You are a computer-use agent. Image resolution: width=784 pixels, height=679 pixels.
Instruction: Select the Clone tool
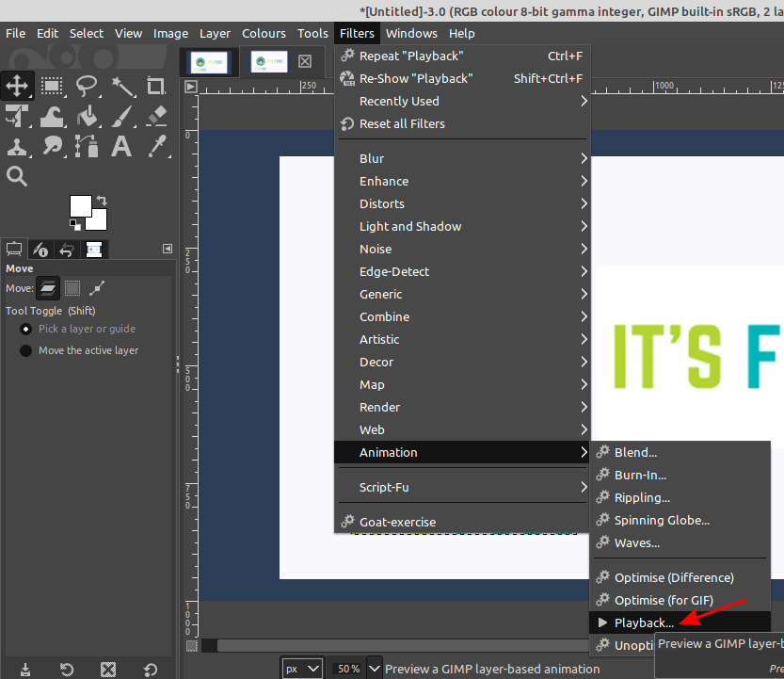pos(17,146)
